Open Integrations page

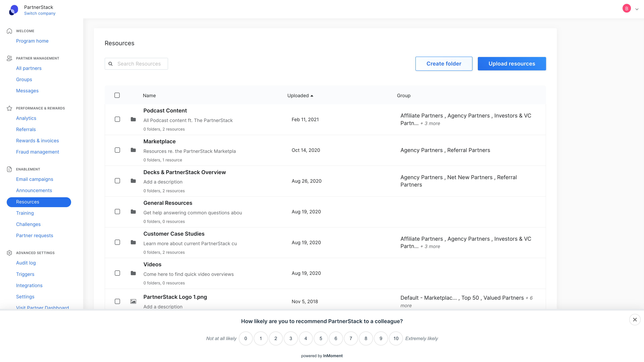coord(29,285)
